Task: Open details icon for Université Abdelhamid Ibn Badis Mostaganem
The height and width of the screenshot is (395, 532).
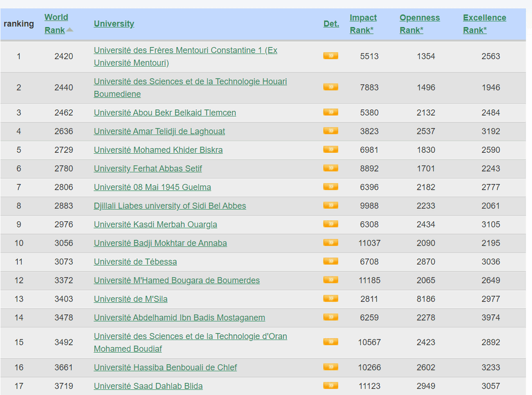Action: click(330, 317)
